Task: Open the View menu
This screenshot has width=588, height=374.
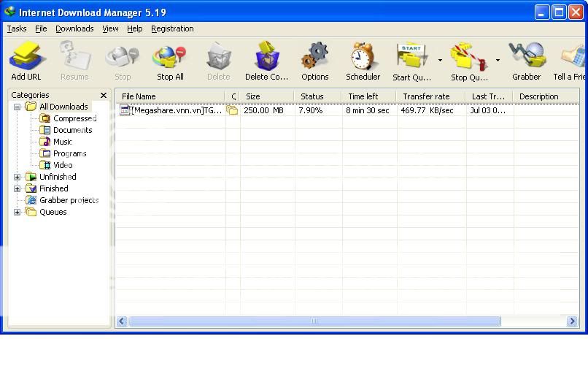Action: pos(110,28)
